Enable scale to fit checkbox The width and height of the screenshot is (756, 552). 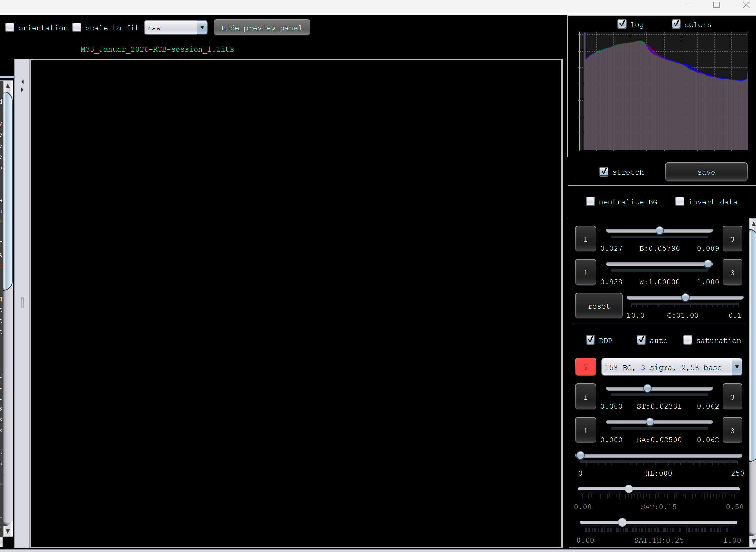click(x=77, y=27)
